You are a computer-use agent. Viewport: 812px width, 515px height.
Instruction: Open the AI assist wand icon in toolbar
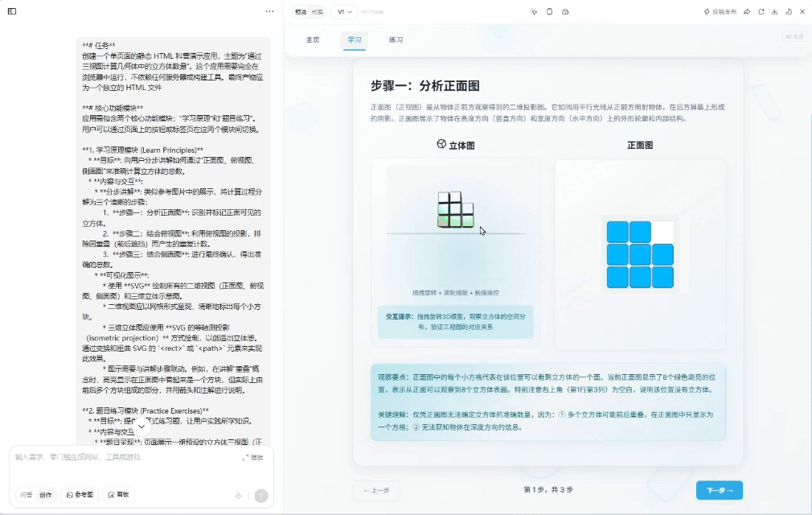533,12
